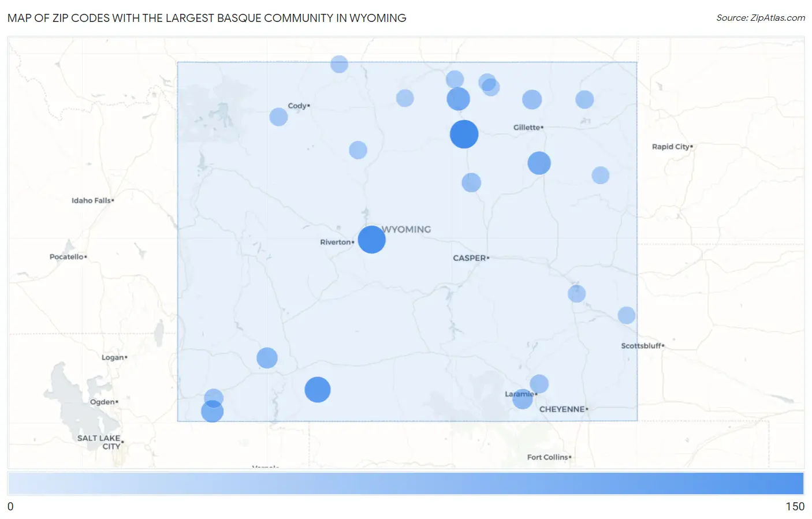Click the WYOMING state label
Screen dimensions: 812x519
407,229
